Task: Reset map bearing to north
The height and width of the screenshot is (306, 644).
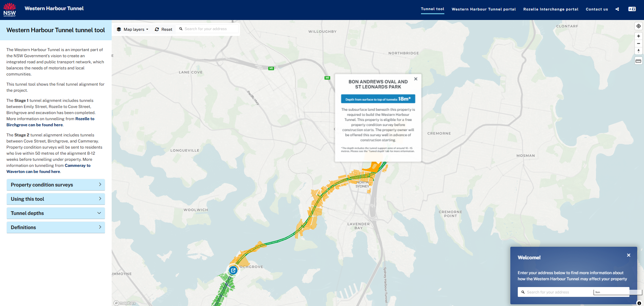Action: pyautogui.click(x=638, y=51)
